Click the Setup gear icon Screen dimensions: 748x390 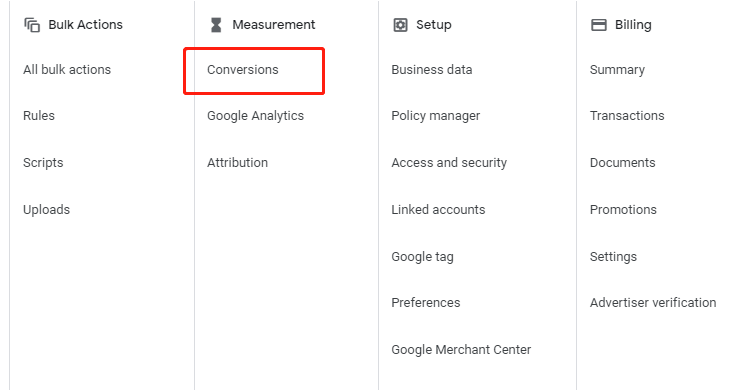(x=400, y=25)
